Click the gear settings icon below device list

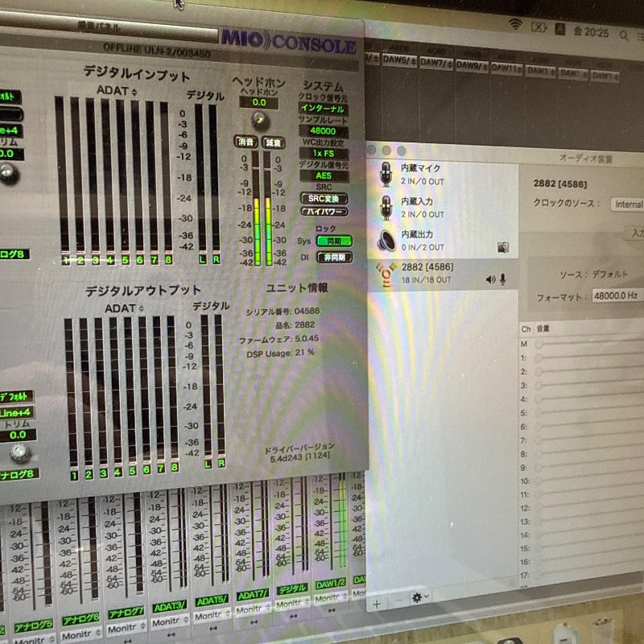(x=419, y=597)
